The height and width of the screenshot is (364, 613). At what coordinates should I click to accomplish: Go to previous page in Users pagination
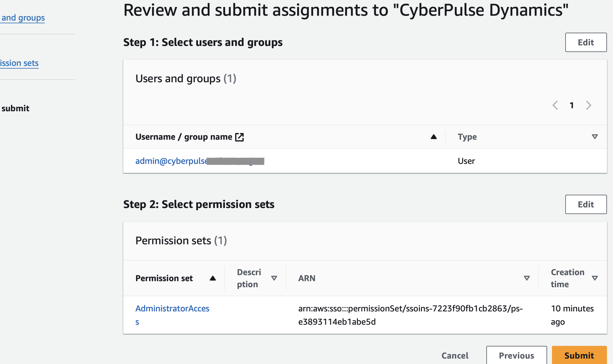click(x=555, y=105)
